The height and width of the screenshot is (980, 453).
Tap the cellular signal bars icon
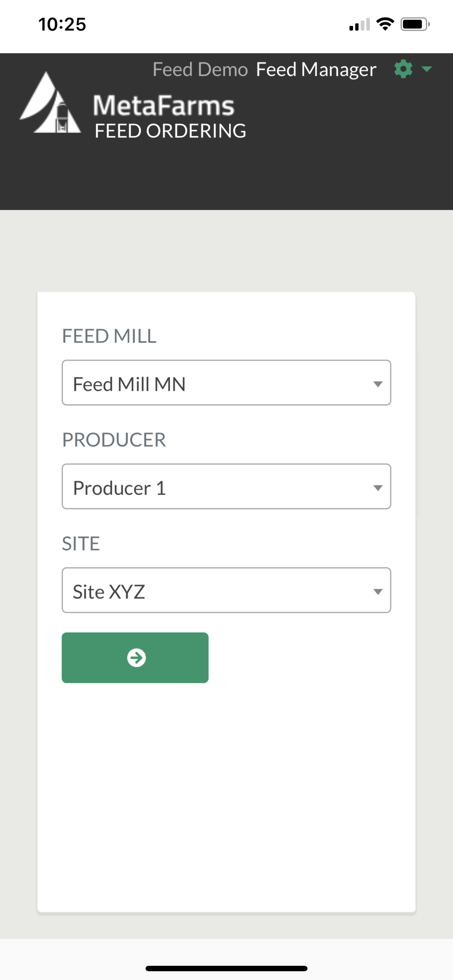point(359,25)
